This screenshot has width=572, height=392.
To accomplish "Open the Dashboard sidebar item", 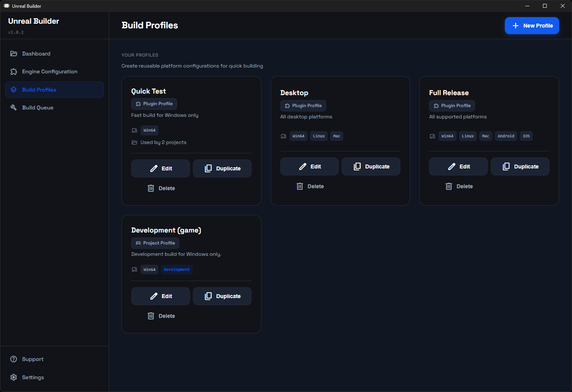I will pyautogui.click(x=54, y=54).
